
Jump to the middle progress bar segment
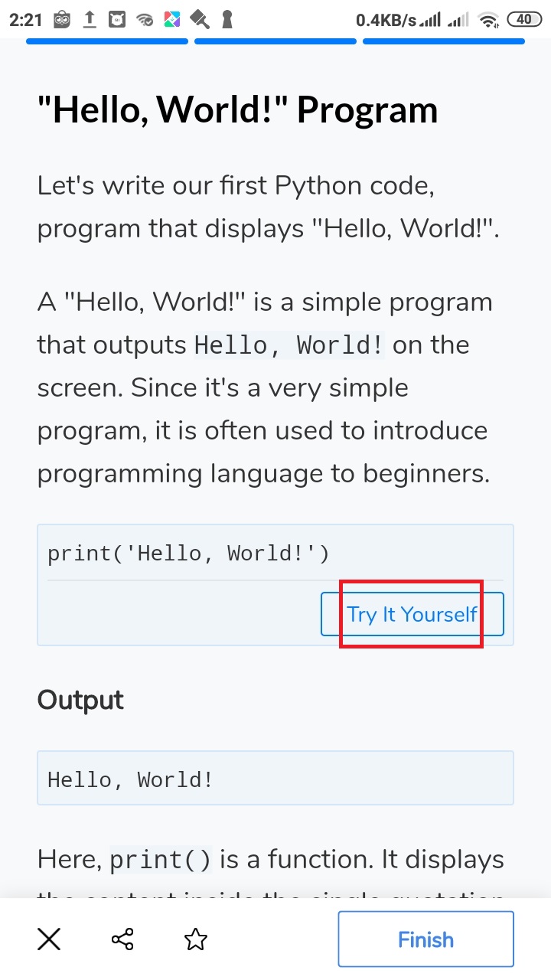point(275,44)
